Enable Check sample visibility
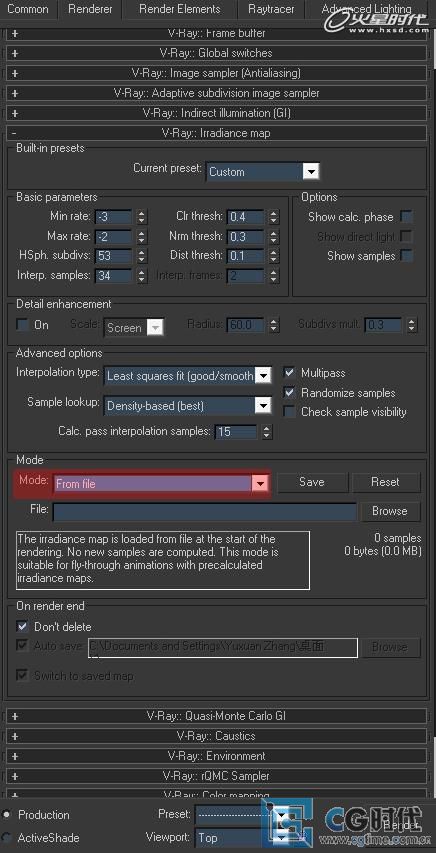Image resolution: width=436 pixels, height=853 pixels. pos(290,412)
